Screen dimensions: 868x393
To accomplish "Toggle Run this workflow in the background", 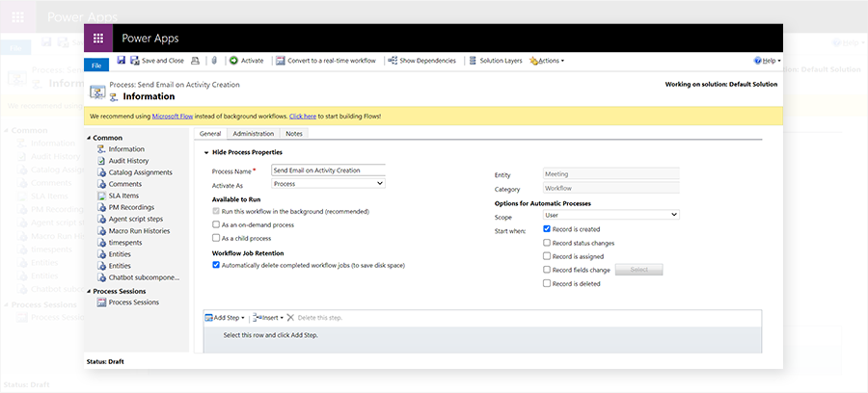I will (x=216, y=211).
